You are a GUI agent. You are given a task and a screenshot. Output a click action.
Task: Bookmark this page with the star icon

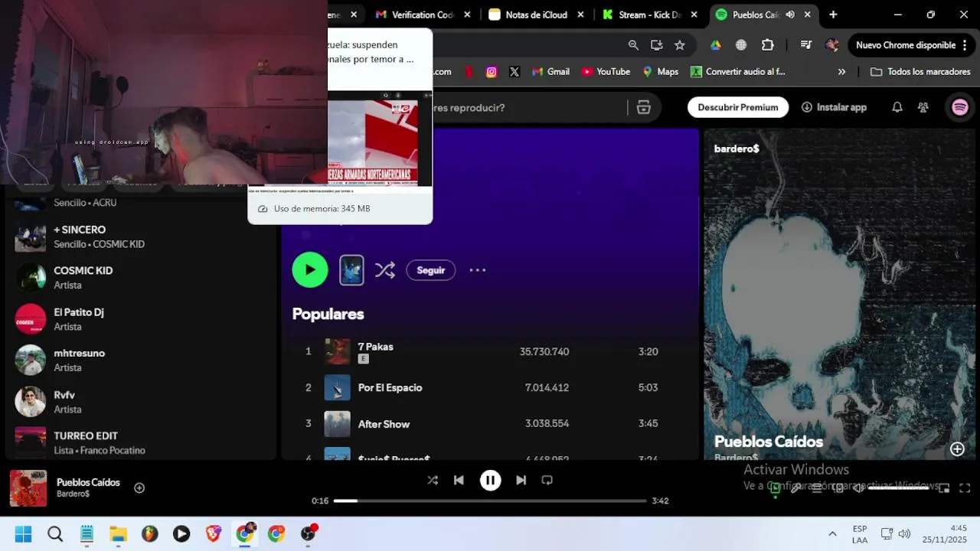[679, 45]
